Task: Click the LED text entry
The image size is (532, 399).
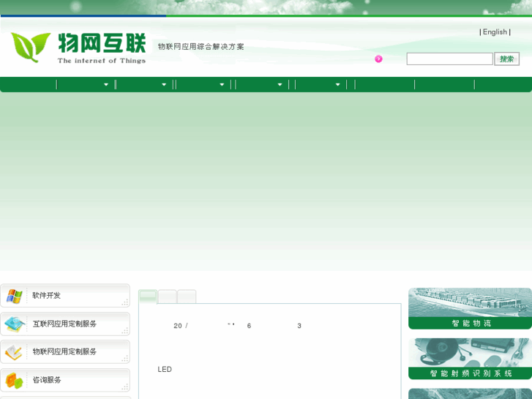Action: tap(165, 369)
